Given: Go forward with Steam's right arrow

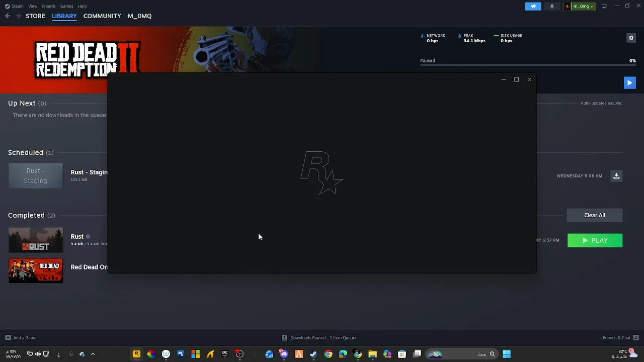Looking at the screenshot, I should 19,16.
